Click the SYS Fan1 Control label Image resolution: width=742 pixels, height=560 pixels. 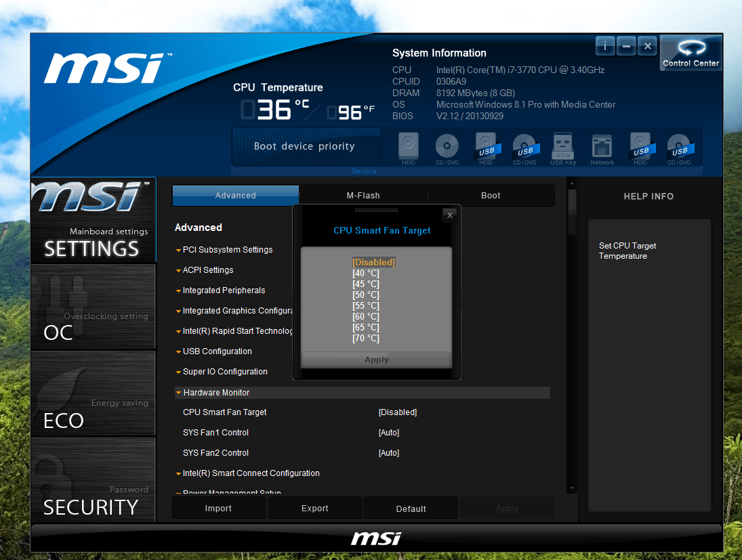pyautogui.click(x=215, y=433)
